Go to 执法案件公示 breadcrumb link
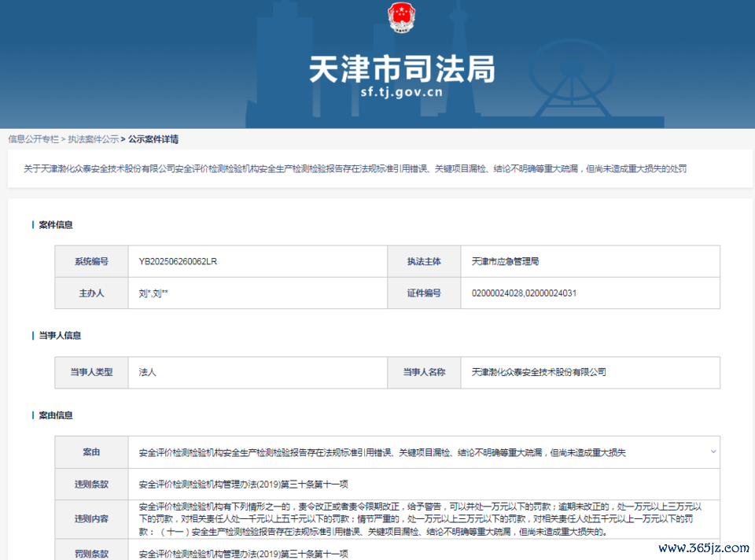The height and width of the screenshot is (560, 755). click(93, 139)
